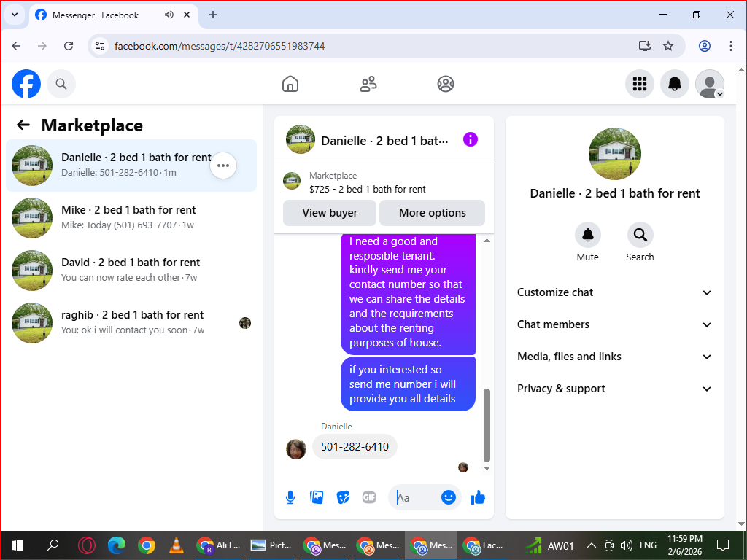Open the Groups icon in top navigation

coord(446,84)
